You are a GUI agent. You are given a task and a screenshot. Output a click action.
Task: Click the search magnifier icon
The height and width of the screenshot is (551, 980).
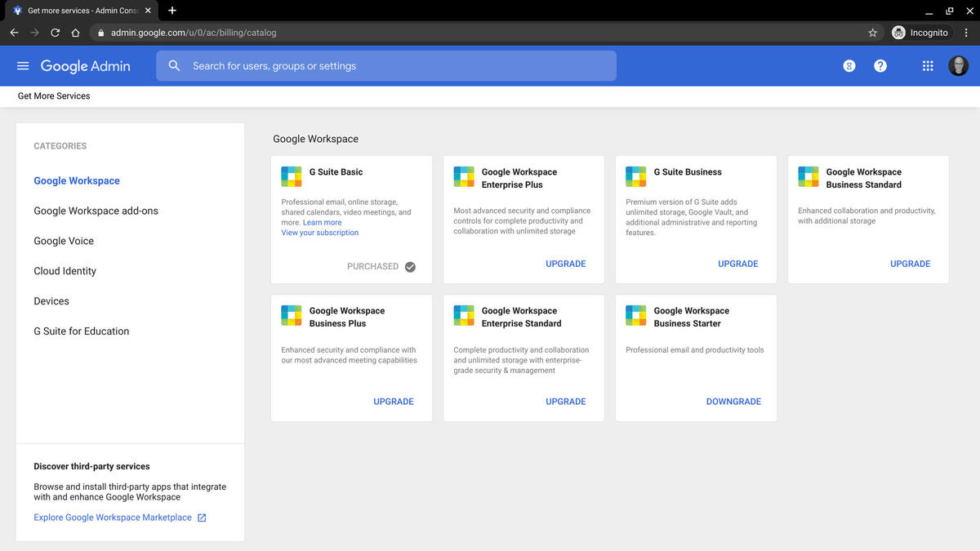[174, 65]
